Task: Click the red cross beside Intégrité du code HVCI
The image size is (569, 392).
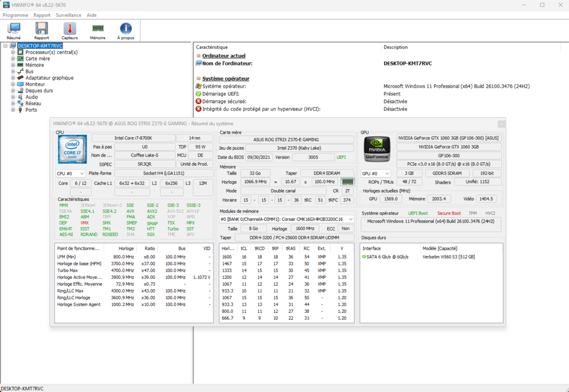Action: pyautogui.click(x=199, y=109)
